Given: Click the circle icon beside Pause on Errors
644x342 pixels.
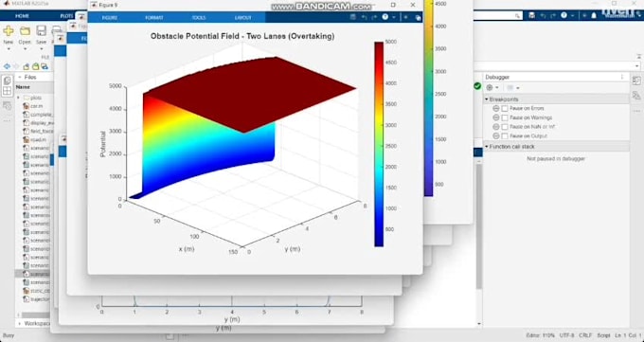Looking at the screenshot, I should point(496,109).
